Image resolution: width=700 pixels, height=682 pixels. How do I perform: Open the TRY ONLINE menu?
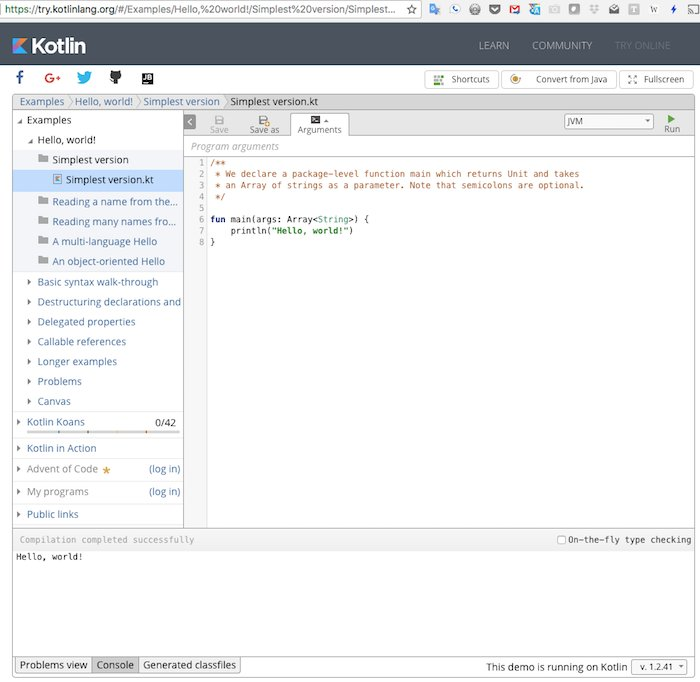[x=642, y=46]
